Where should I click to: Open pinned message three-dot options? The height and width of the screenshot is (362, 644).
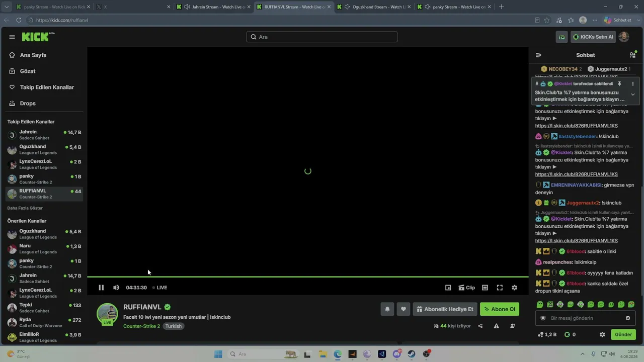click(633, 84)
